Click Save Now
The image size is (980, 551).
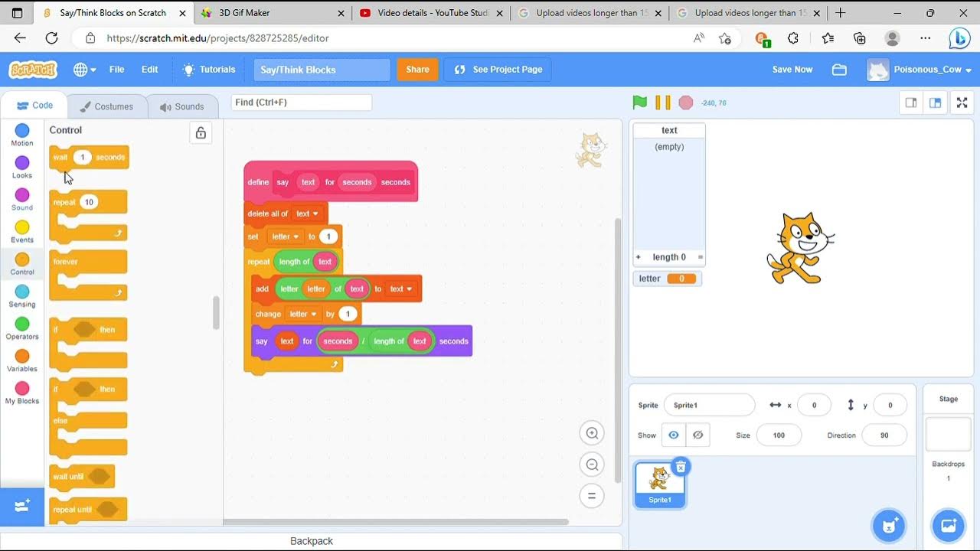click(792, 70)
